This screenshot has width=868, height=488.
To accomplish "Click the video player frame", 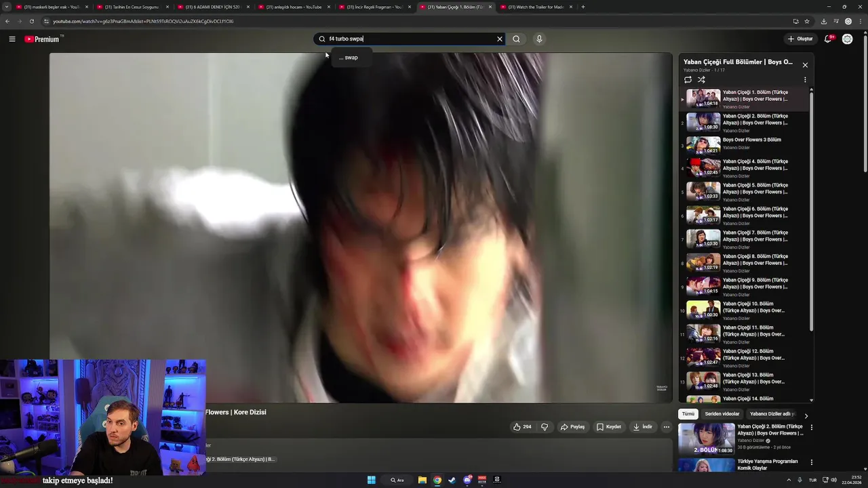I will [361, 228].
